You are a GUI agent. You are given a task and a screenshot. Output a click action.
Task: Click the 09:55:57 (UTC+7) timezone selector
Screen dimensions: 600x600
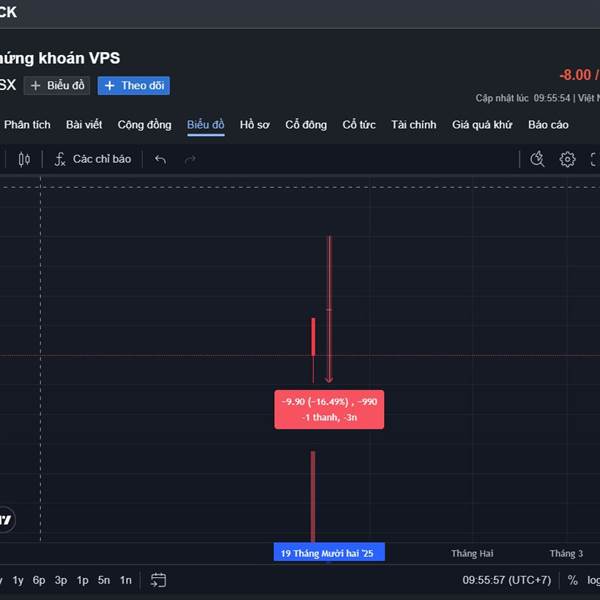point(507,580)
